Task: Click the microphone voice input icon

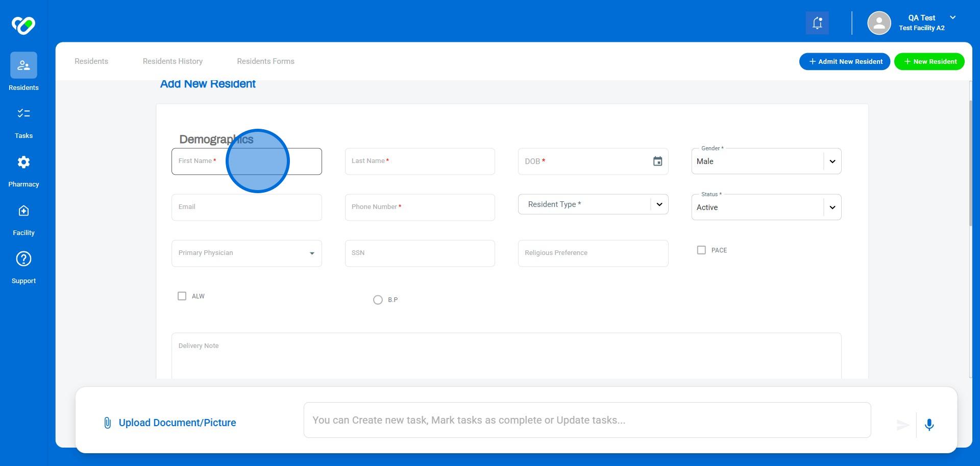Action: point(929,425)
